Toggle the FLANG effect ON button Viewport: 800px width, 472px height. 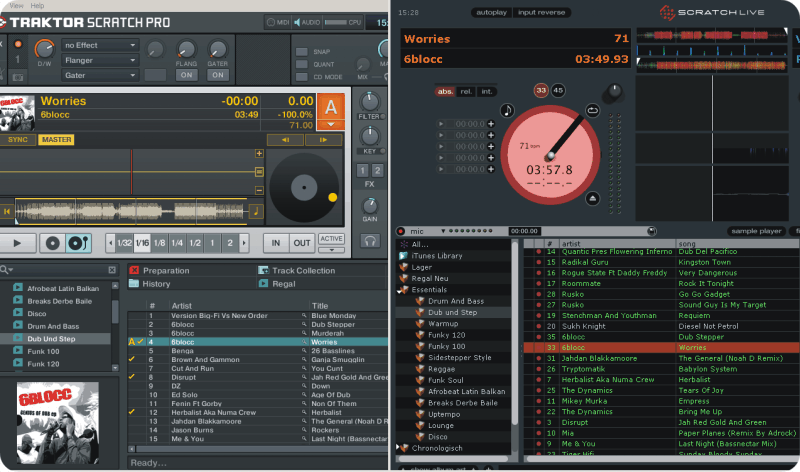pos(186,75)
